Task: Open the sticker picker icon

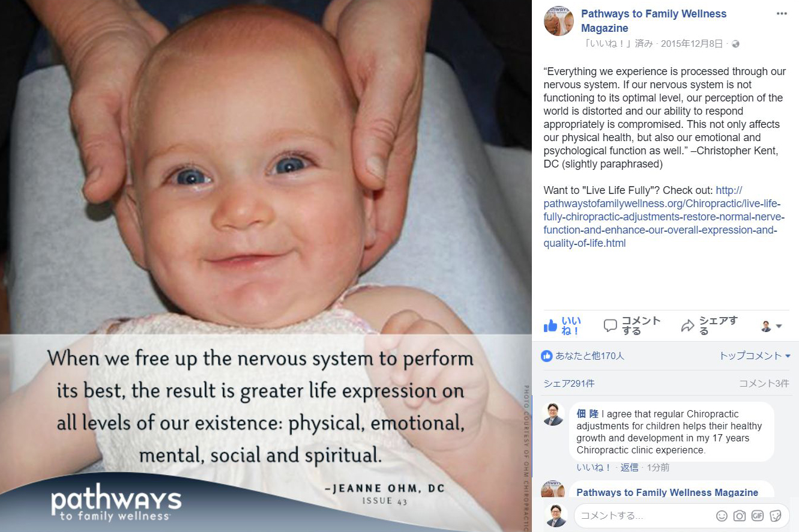Action: click(x=775, y=516)
